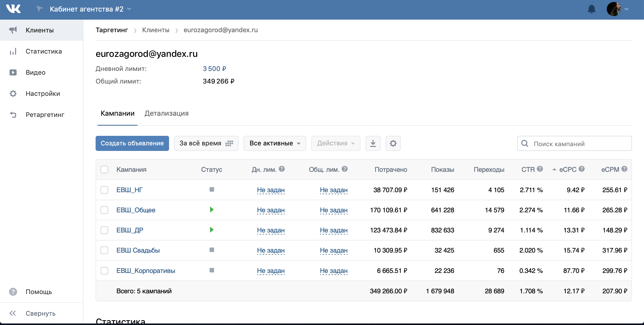The image size is (644, 325).
Task: Click the Статистика bar chart icon
Action: [x=13, y=51]
